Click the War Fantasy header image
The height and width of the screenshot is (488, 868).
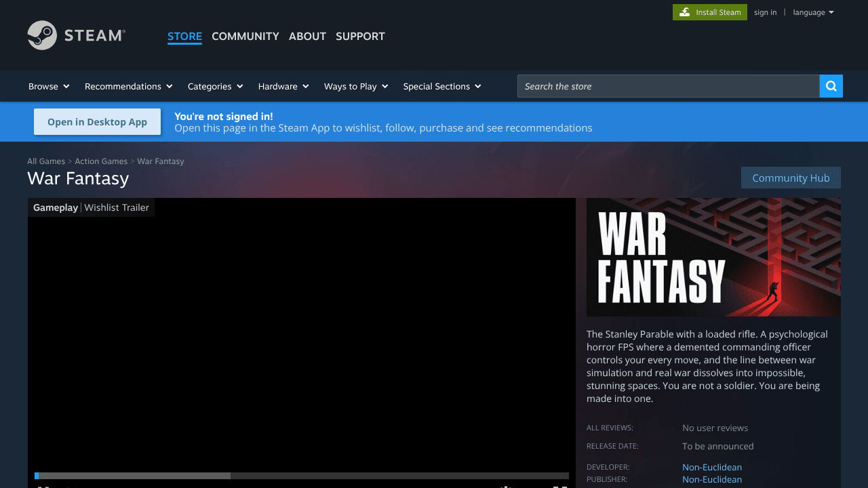tap(713, 257)
